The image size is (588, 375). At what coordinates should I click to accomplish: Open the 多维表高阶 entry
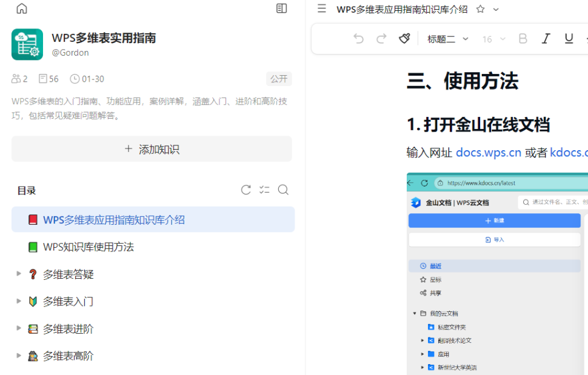coord(68,356)
